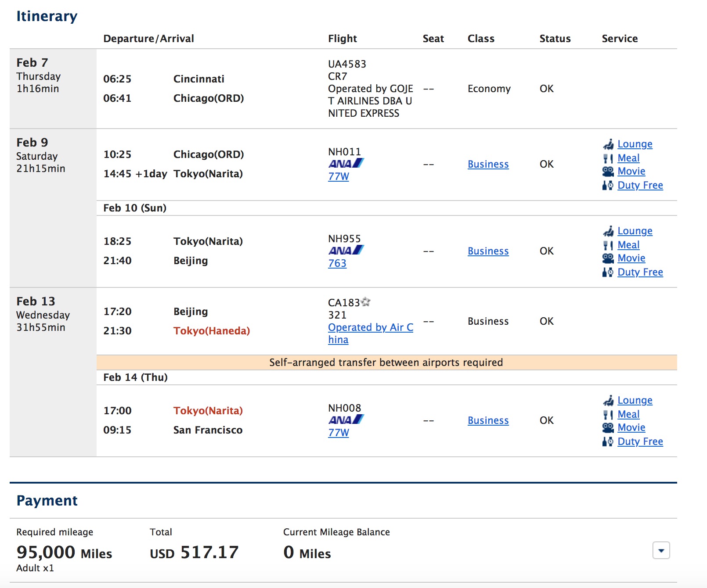707x588 pixels.
Task: Open the Meal link for flight NH008
Action: (x=628, y=414)
